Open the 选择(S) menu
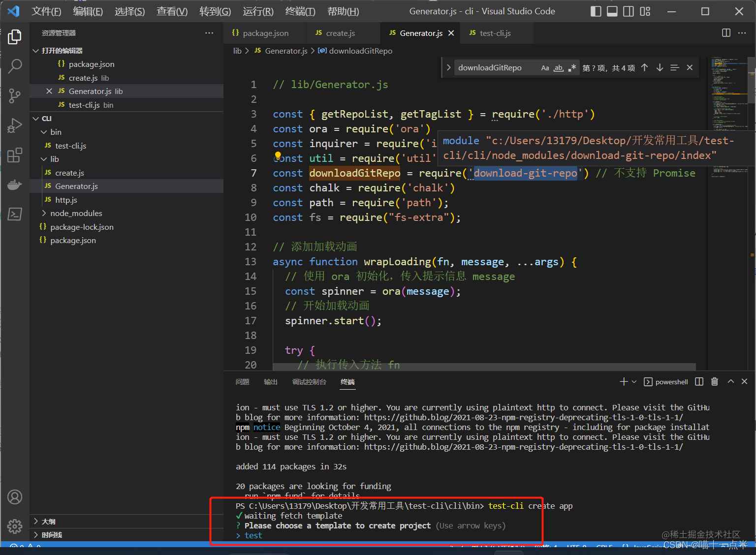Screen dimensions: 756x555 [x=130, y=11]
